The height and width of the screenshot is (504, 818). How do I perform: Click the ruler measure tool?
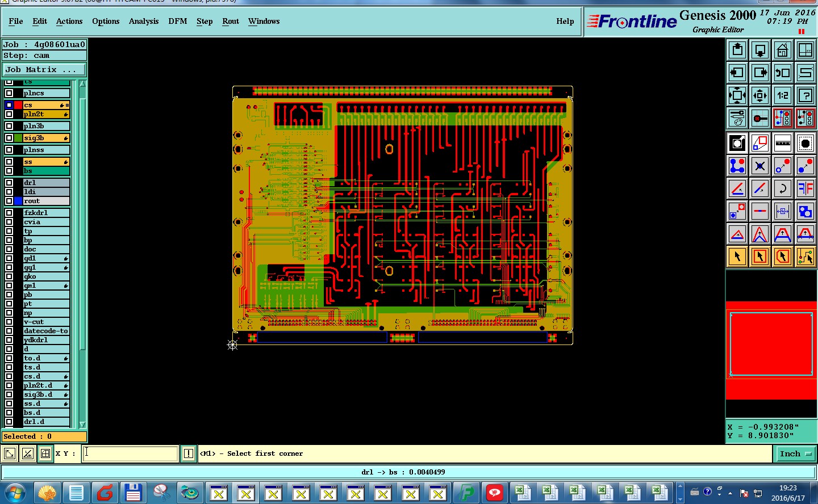783,143
